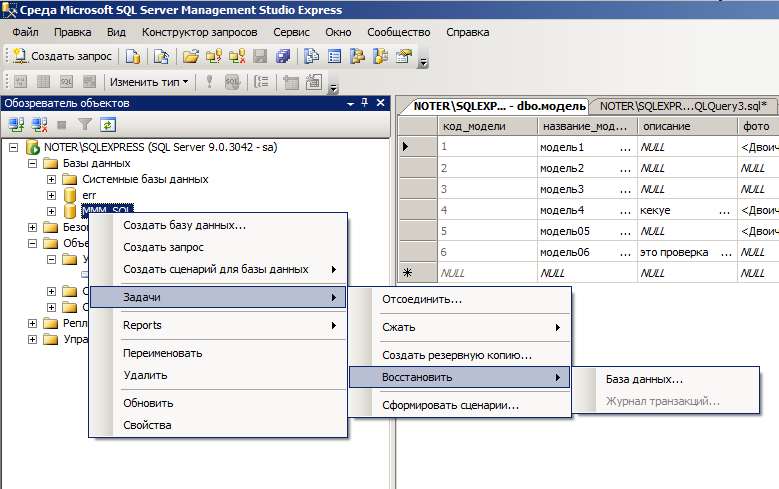The width and height of the screenshot is (779, 489).
Task: Choose Создать базу данных... in context menu
Action: (218, 225)
